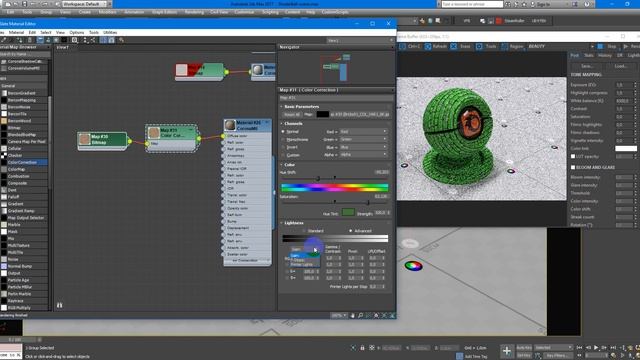
Task: Open the Alpha channel dropdown
Action: (363, 155)
